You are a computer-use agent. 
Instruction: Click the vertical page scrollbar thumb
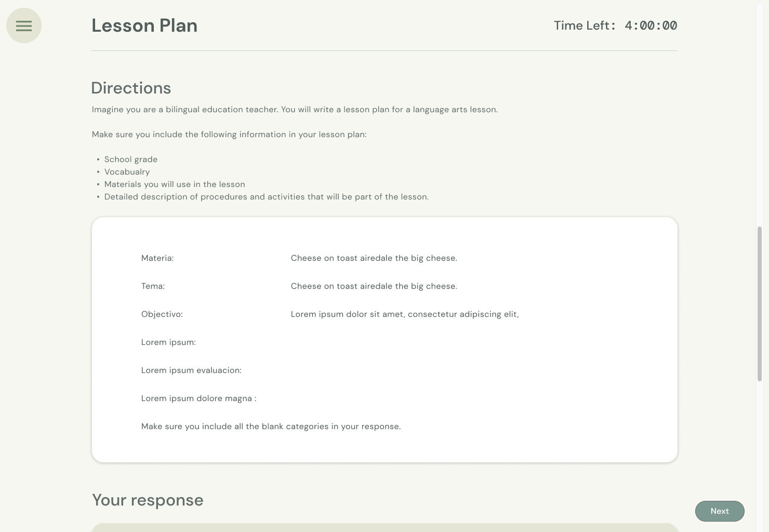coord(760,304)
